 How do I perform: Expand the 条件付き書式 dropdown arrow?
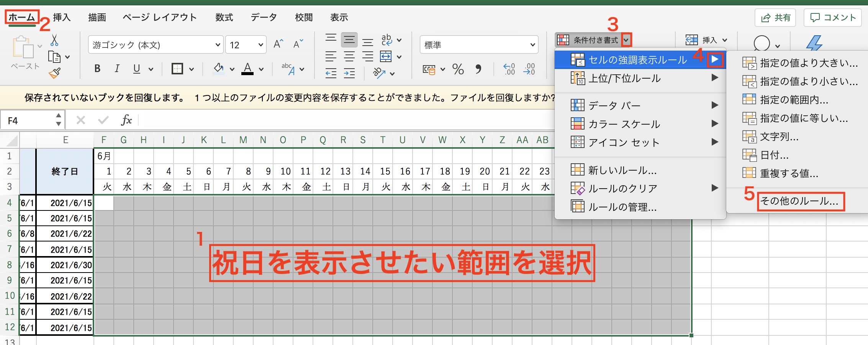[x=626, y=40]
